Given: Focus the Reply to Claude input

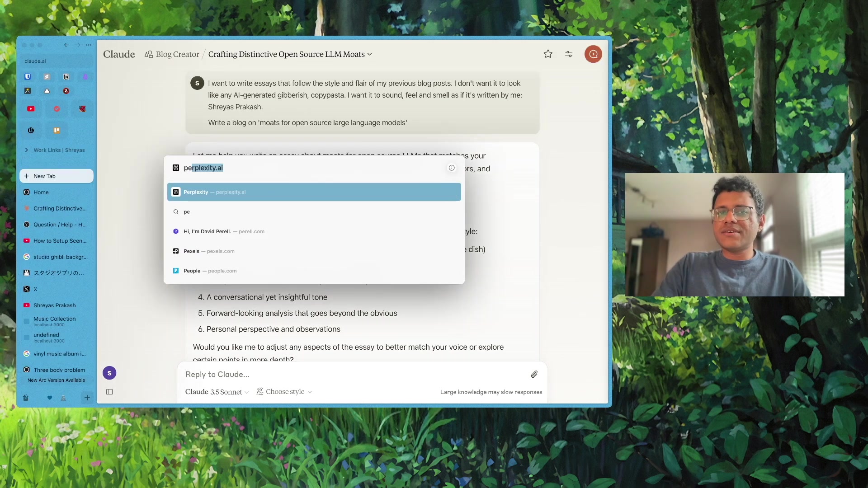Looking at the screenshot, I should [355, 374].
